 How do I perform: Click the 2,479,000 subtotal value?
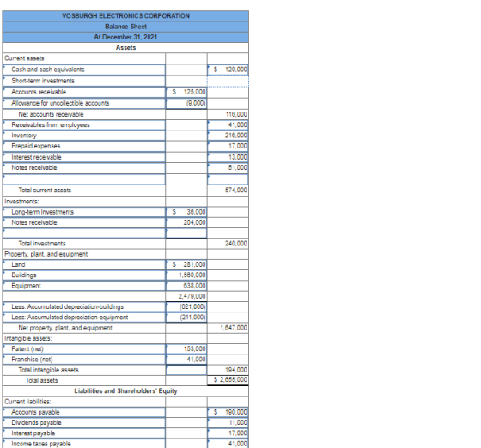pos(192,296)
